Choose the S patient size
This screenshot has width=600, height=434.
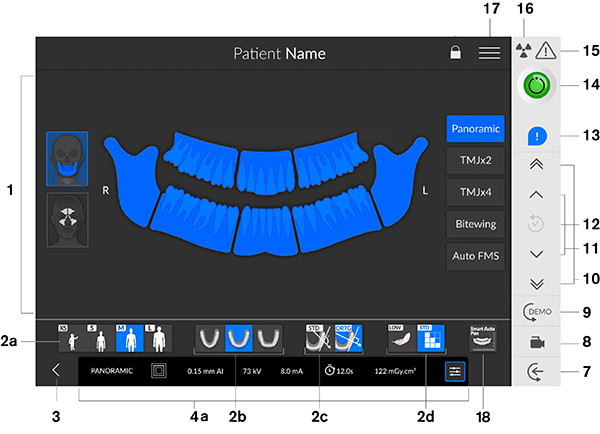pyautogui.click(x=101, y=338)
